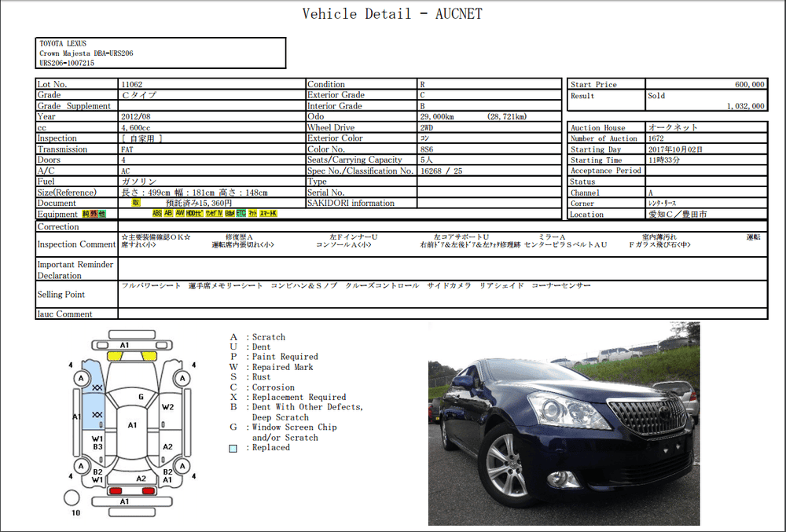Click the AW alloy wheel equipment badge
This screenshot has width=786, height=532.
180,214
